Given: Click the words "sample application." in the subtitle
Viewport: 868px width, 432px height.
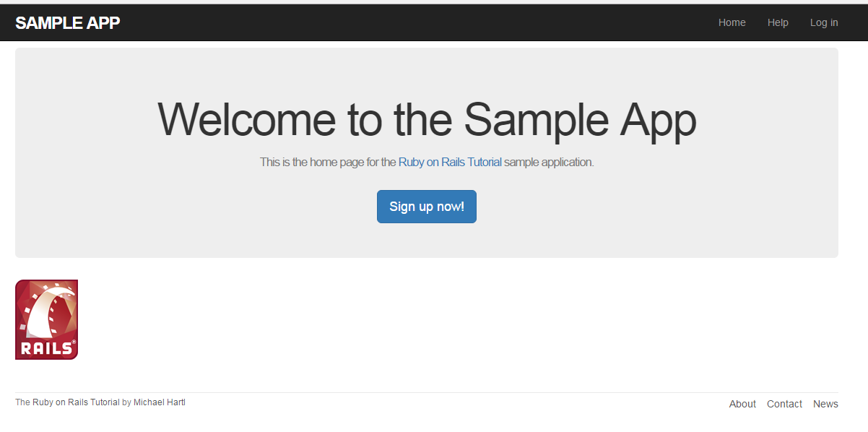Looking at the screenshot, I should tap(549, 163).
